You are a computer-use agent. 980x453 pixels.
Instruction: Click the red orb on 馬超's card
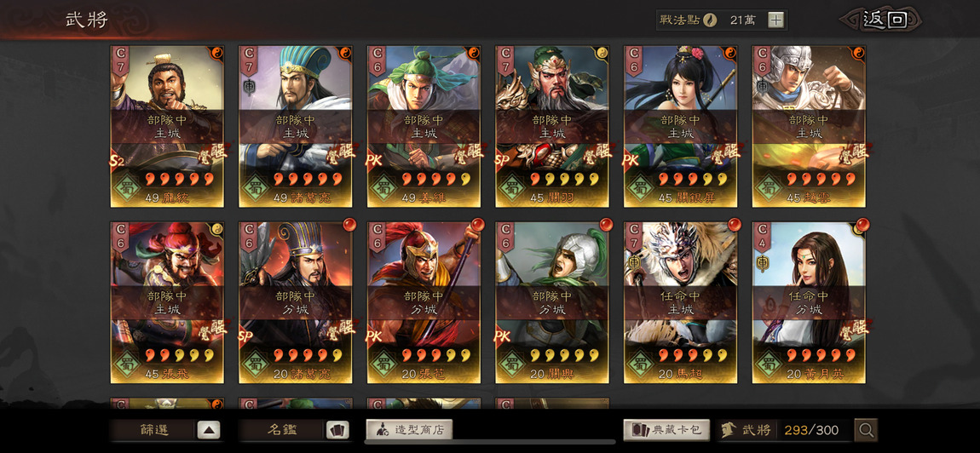733,224
